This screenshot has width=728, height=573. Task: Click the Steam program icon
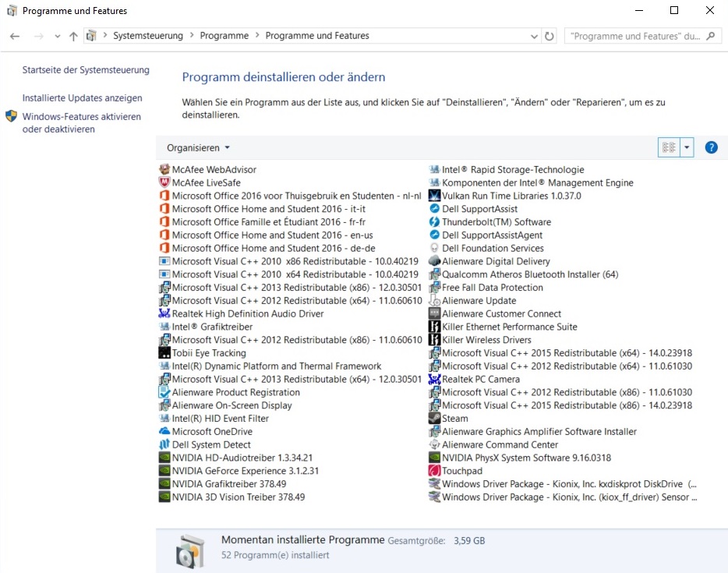434,419
